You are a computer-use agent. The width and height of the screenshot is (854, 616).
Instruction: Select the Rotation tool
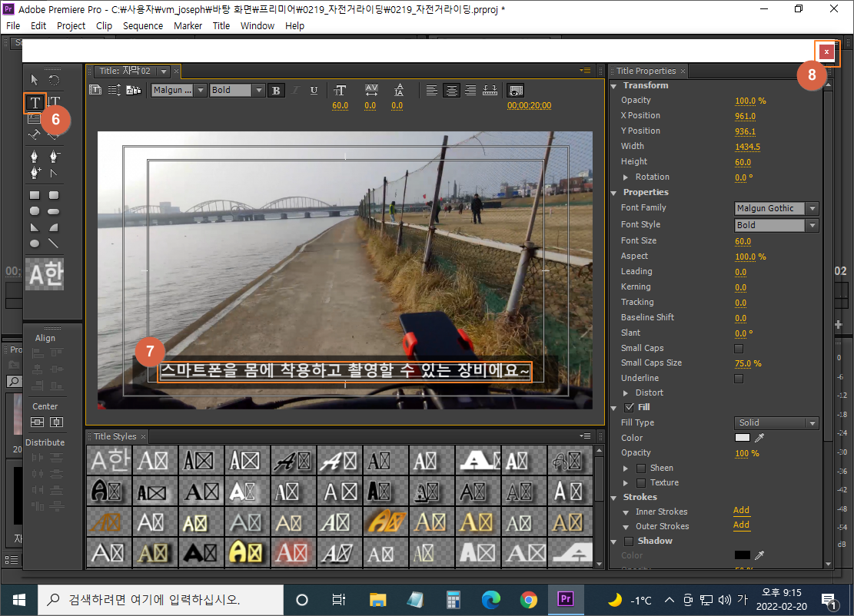coord(54,80)
